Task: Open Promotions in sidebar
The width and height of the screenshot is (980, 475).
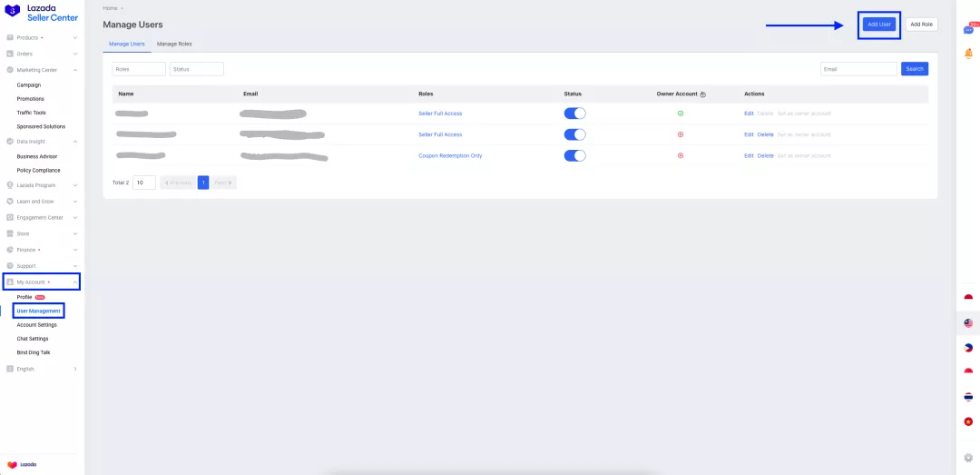Action: point(31,99)
